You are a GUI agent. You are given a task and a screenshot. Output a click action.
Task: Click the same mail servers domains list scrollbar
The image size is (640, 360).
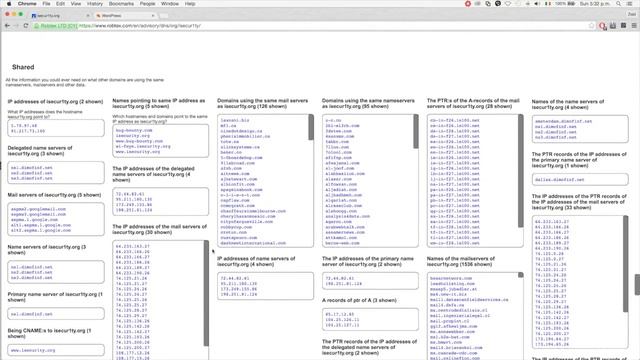[311, 127]
